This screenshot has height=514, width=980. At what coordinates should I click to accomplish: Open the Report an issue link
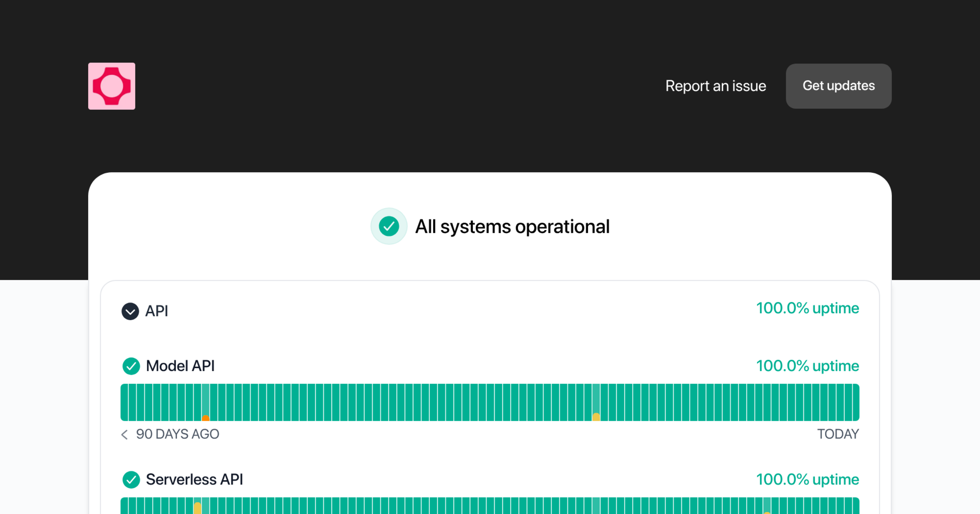click(x=716, y=86)
